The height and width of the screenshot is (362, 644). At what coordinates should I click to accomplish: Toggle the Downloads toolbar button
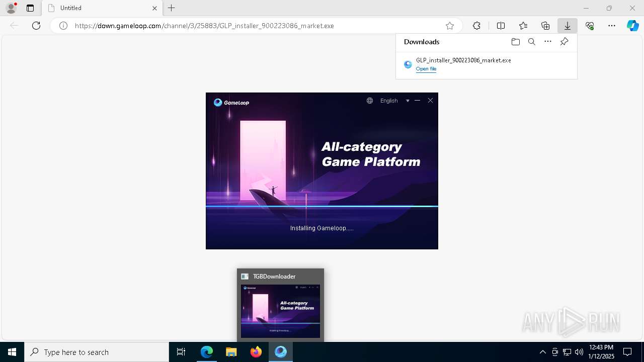(568, 26)
